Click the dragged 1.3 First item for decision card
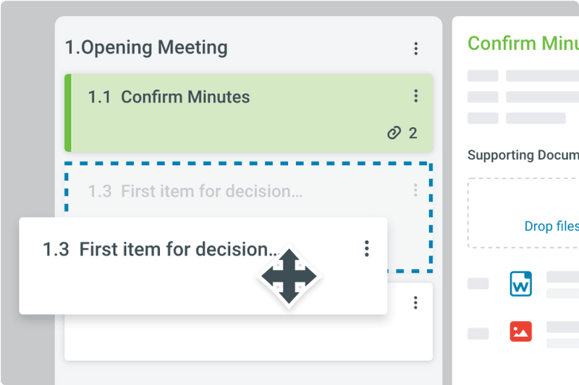The width and height of the screenshot is (579, 385). (203, 266)
